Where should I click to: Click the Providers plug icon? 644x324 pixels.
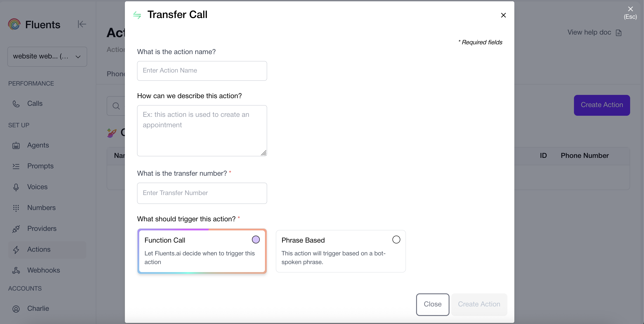click(x=16, y=229)
